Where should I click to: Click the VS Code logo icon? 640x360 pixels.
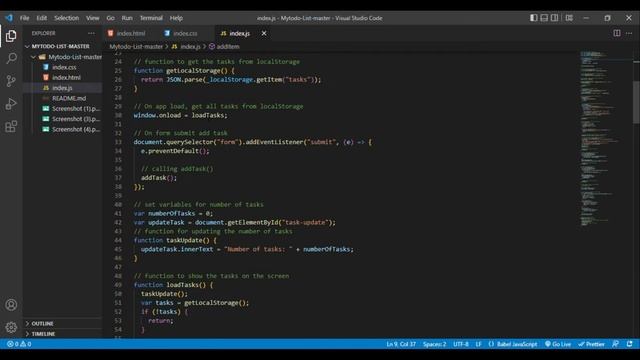click(x=9, y=18)
